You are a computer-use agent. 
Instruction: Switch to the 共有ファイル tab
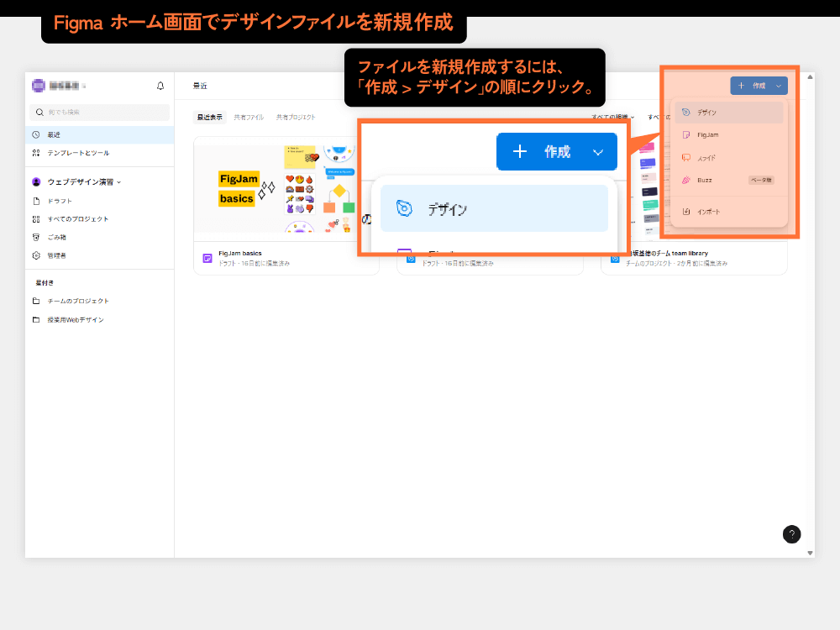(249, 118)
